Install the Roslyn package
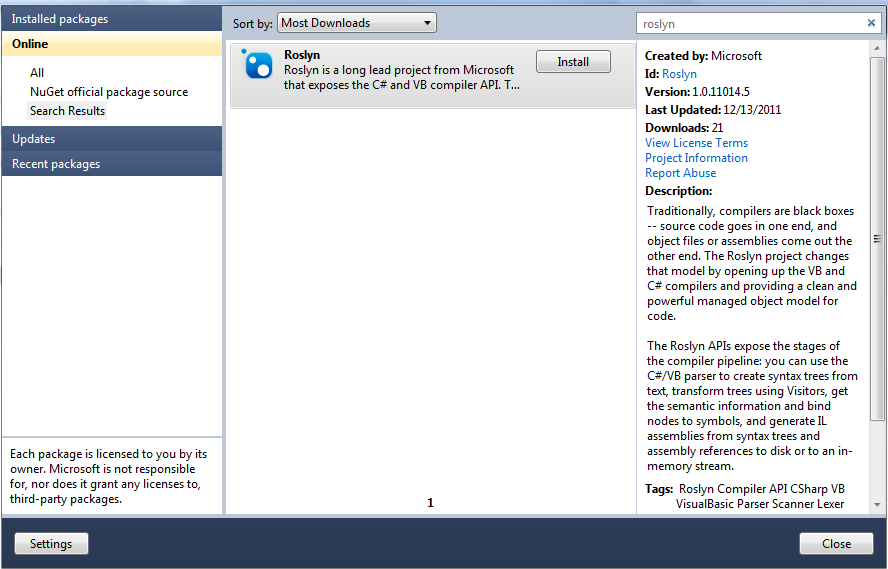The width and height of the screenshot is (888, 569). coord(573,62)
